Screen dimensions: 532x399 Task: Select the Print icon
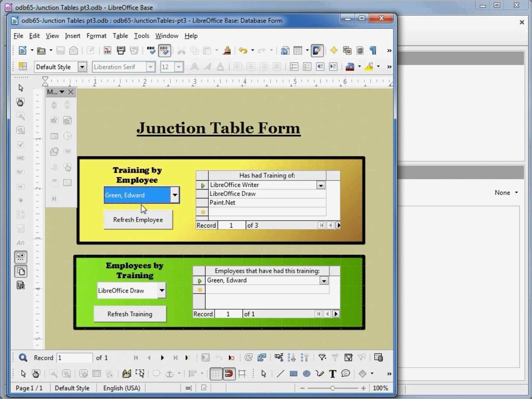click(x=121, y=51)
